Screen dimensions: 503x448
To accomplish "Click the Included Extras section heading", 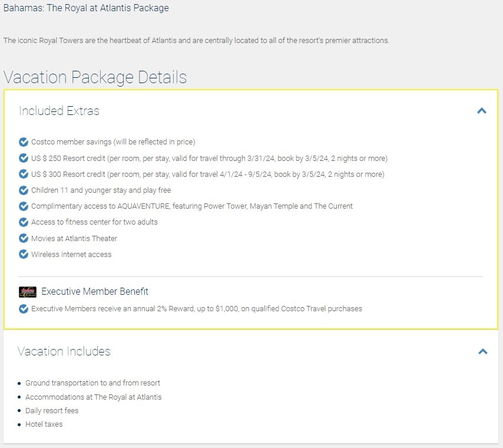I will point(59,111).
